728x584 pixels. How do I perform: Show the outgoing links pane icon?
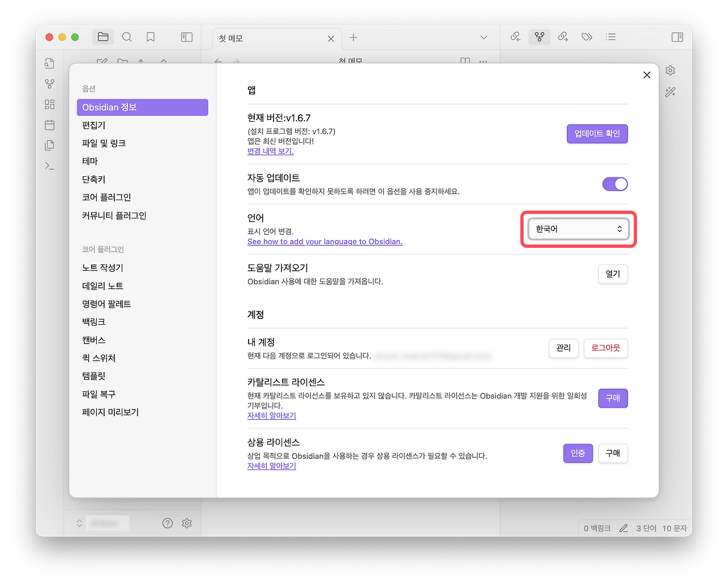pyautogui.click(x=563, y=37)
